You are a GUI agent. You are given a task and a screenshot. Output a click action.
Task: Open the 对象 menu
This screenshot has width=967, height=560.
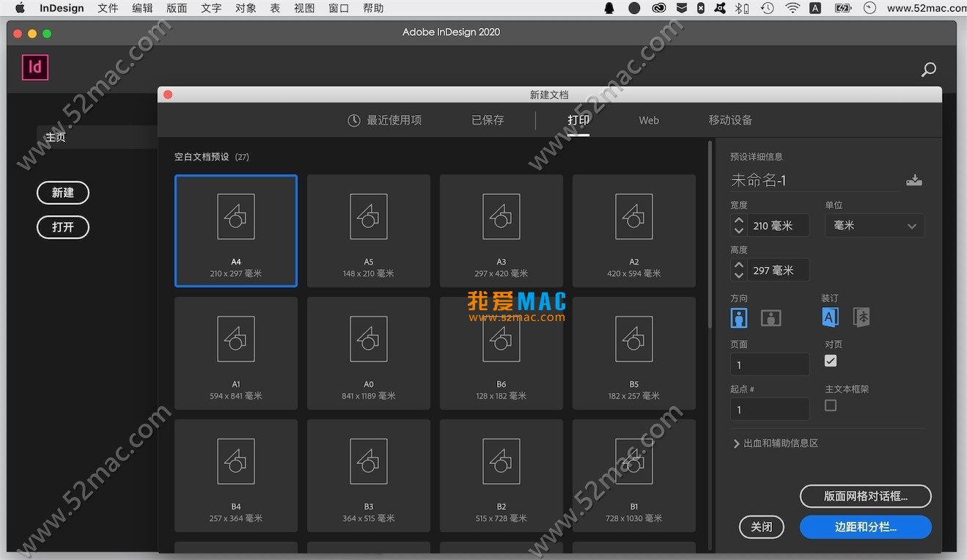point(246,8)
